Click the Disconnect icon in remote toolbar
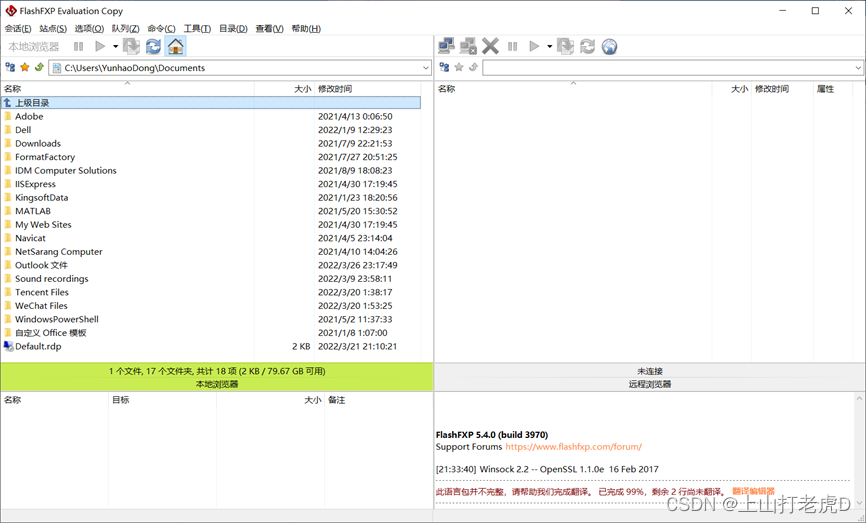 pos(468,46)
